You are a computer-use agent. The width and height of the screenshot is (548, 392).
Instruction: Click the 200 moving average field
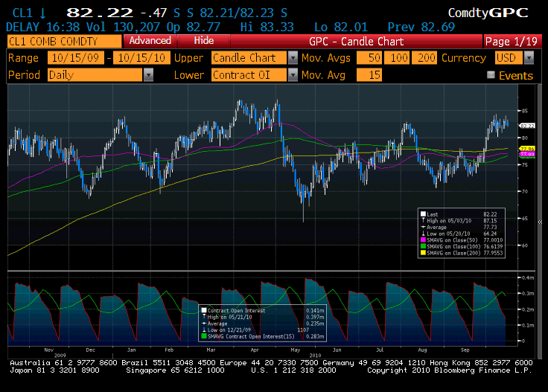coord(427,58)
